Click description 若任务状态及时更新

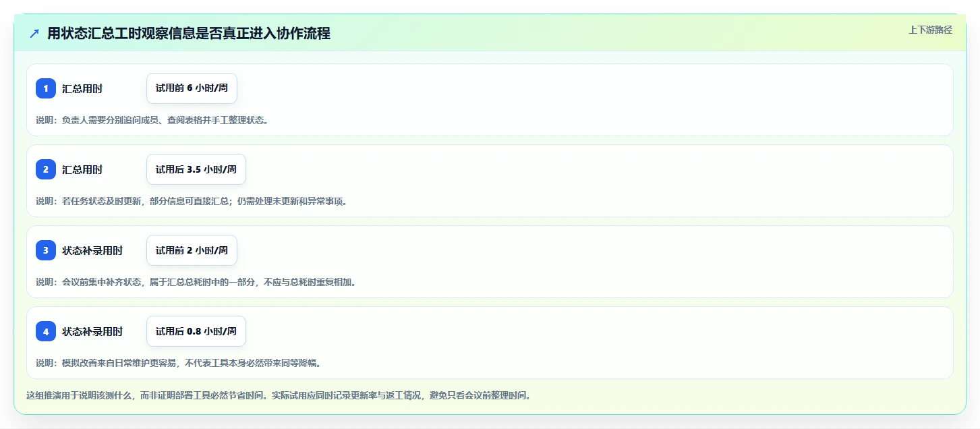(x=192, y=201)
